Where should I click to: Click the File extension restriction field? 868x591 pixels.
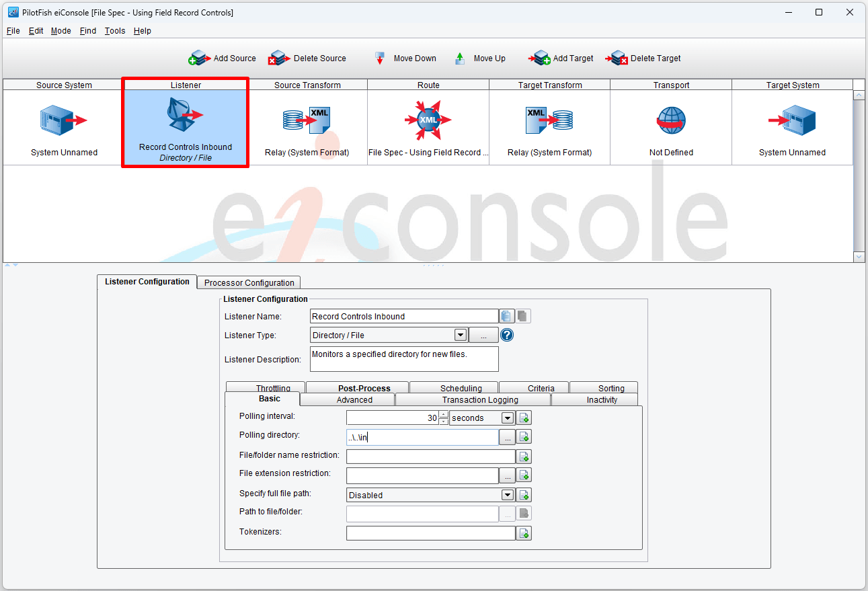422,475
